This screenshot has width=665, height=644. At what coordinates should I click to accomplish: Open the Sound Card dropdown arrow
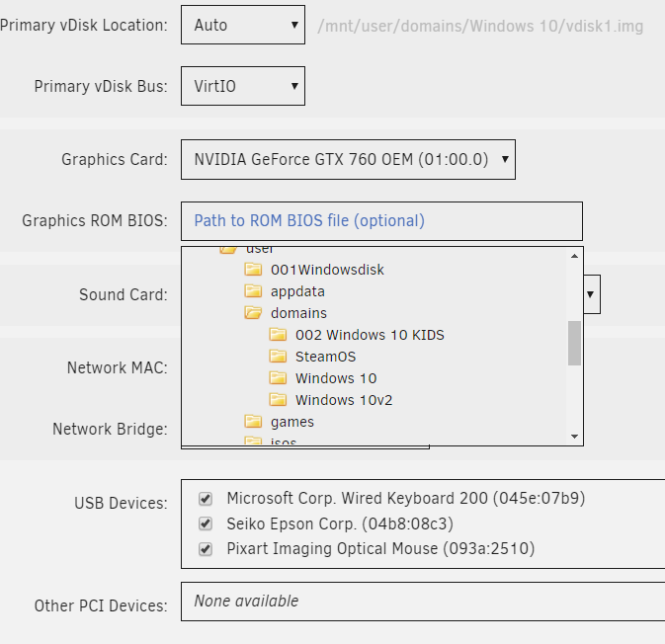tap(590, 294)
